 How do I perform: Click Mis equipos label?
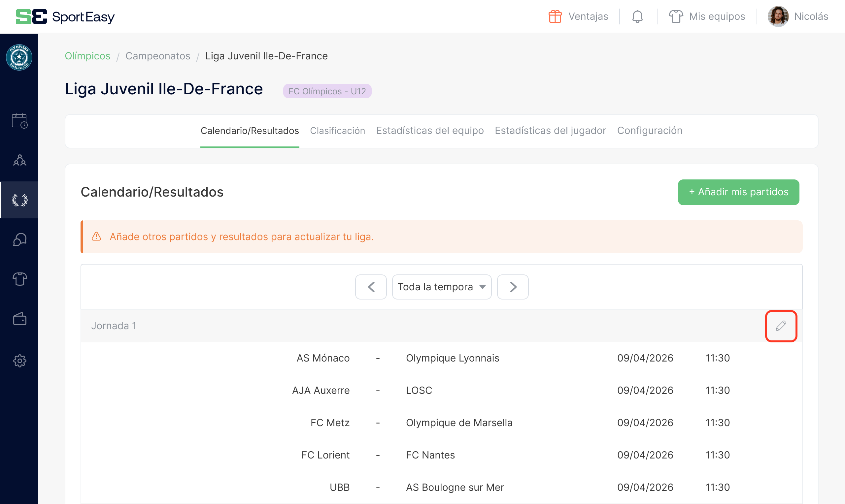[x=717, y=16]
